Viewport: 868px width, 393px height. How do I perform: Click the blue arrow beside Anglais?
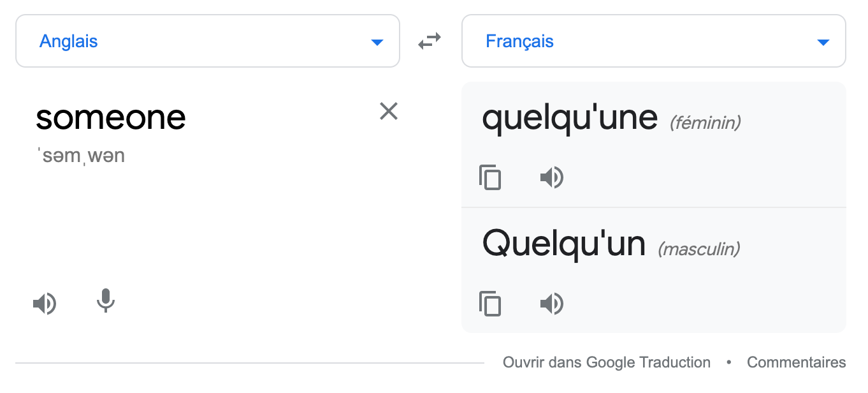(377, 43)
